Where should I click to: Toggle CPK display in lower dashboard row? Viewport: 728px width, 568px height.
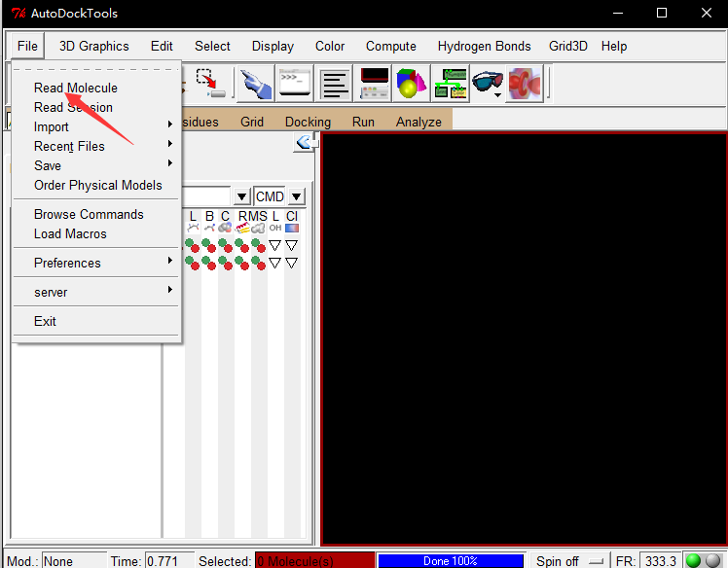(226, 264)
